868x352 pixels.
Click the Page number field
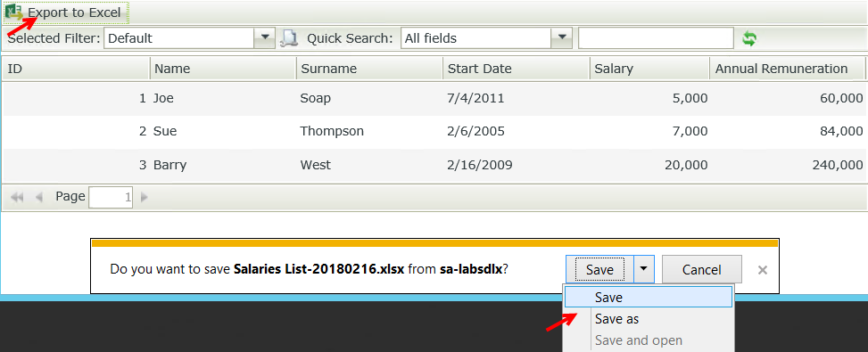[x=111, y=197]
